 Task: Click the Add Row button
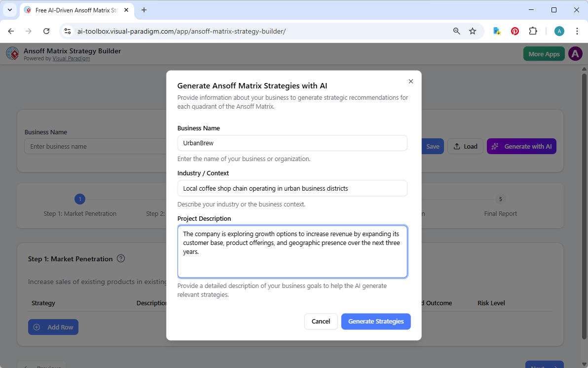pos(53,327)
